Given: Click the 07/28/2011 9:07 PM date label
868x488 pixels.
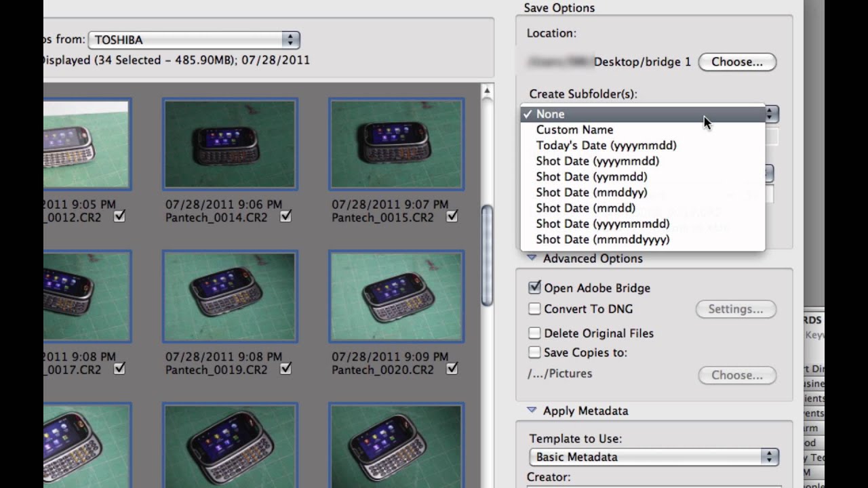Looking at the screenshot, I should (390, 204).
